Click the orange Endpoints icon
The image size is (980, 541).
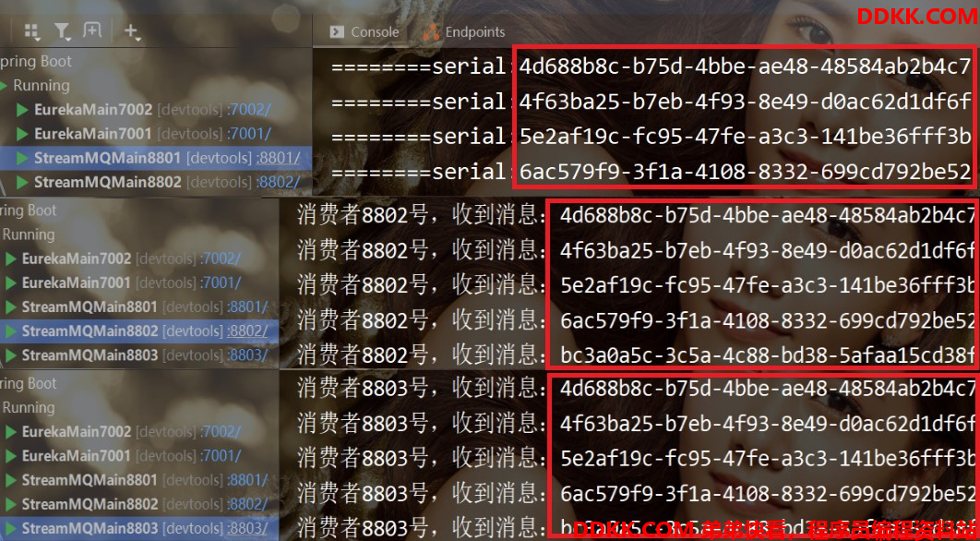(431, 32)
